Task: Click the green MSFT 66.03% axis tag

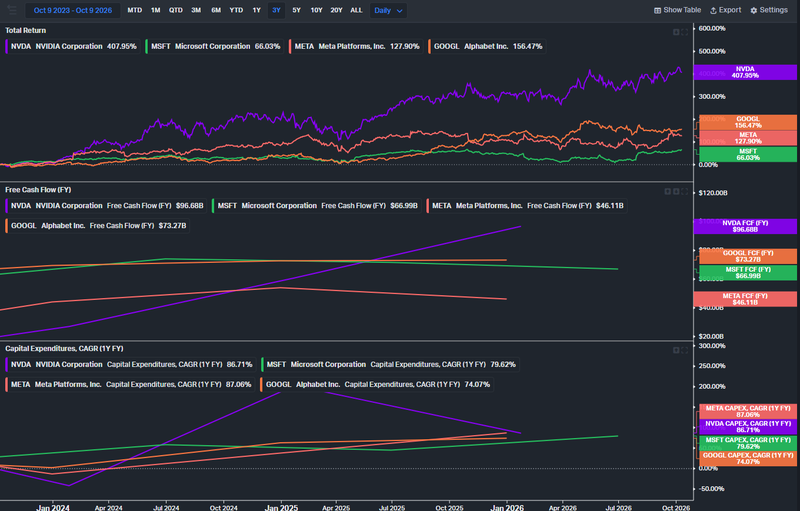Action: coord(748,155)
